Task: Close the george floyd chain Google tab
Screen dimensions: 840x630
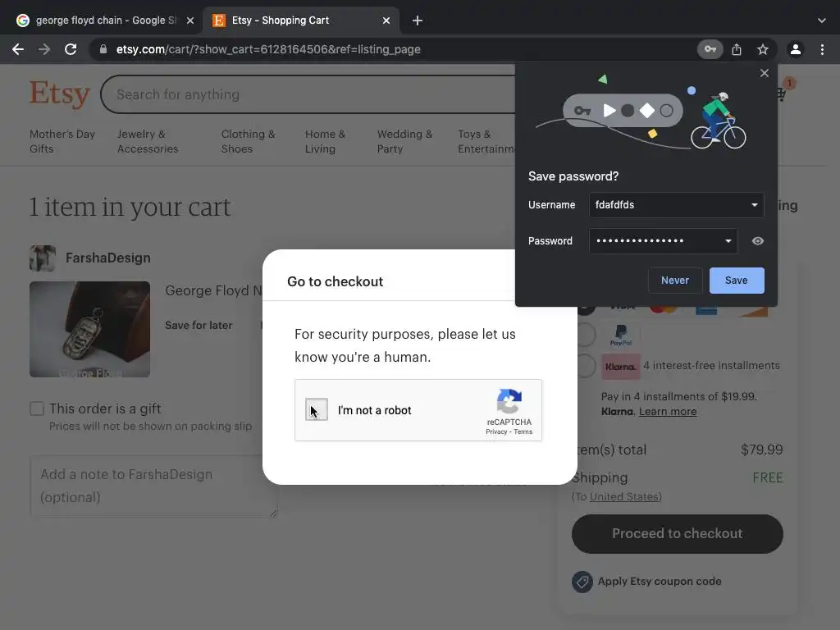Action: click(x=190, y=21)
